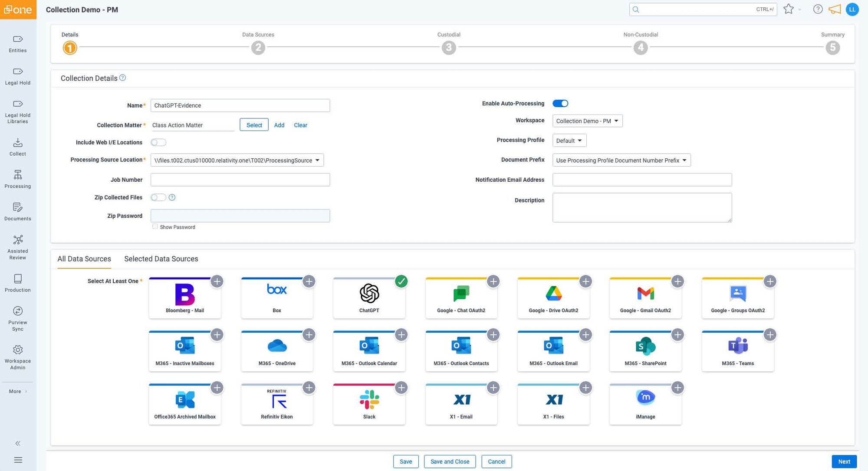Toggle Include Web I/E Locations
This screenshot has width=868, height=471.
click(158, 142)
